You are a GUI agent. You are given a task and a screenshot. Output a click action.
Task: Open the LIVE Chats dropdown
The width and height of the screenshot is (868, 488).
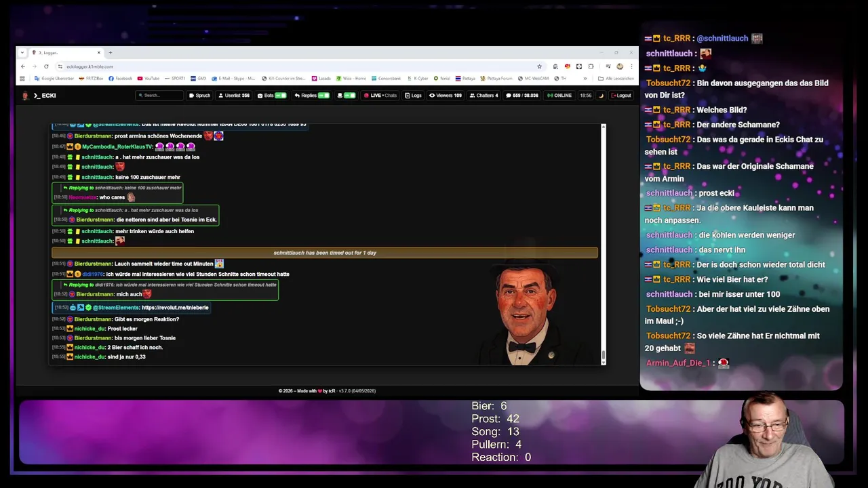point(380,96)
